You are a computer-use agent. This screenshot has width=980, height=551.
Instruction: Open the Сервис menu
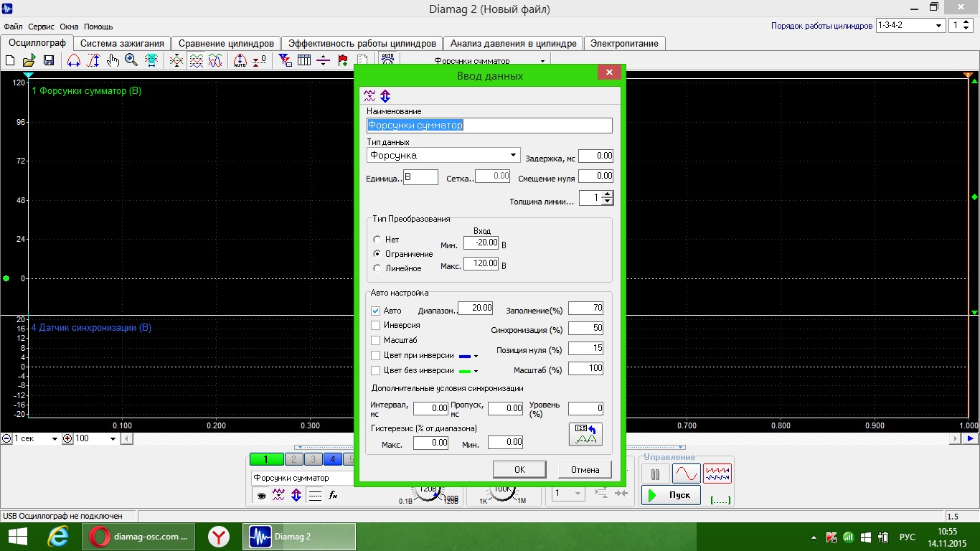point(41,27)
